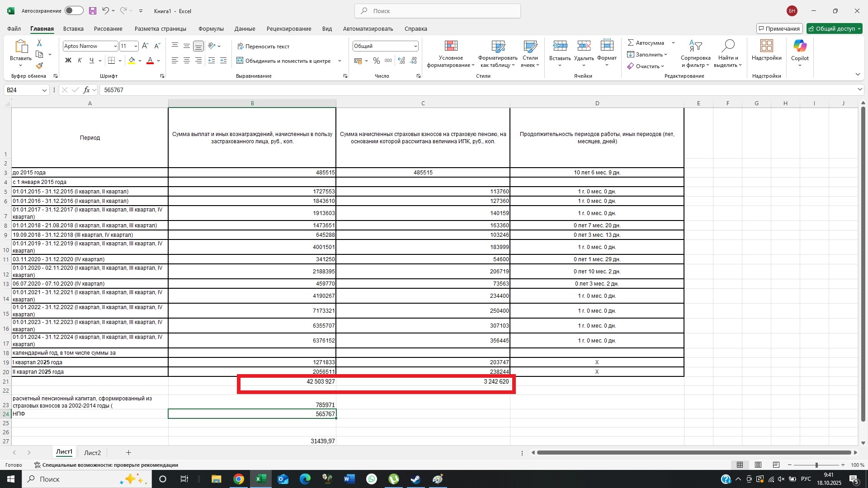Open the Copilot icon in ribbon
The height and width of the screenshot is (488, 868).
coord(799,46)
